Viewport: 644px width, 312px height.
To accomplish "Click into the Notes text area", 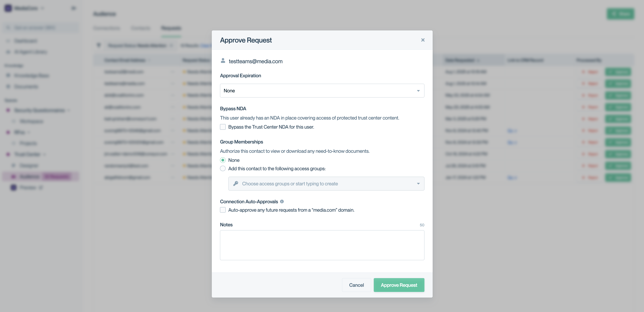I will pos(322,245).
